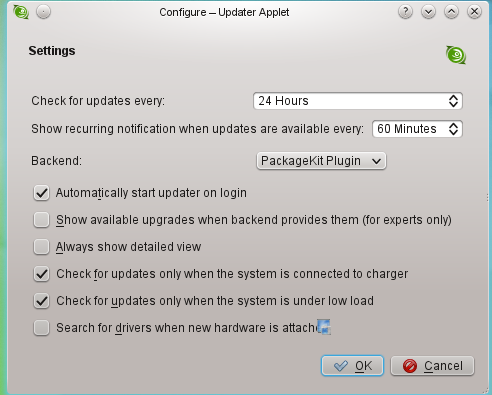Image resolution: width=492 pixels, height=395 pixels.
Task: Open the window help question mark button
Action: 405,12
